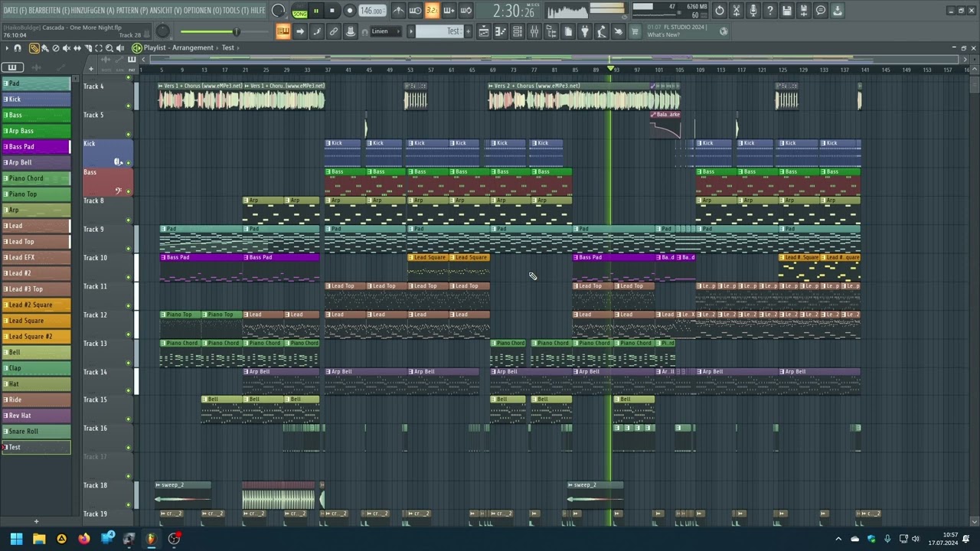Click the main volume knob
Screen dimensions: 980x551
162,31
